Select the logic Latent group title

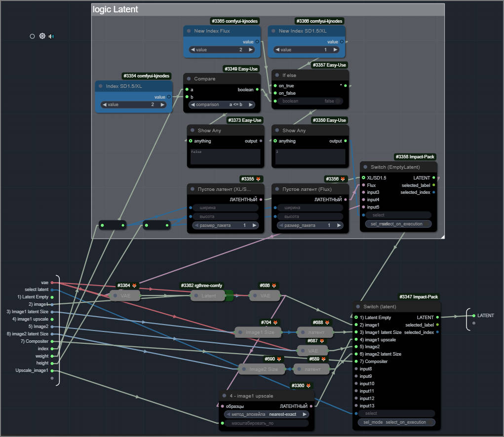pyautogui.click(x=116, y=9)
